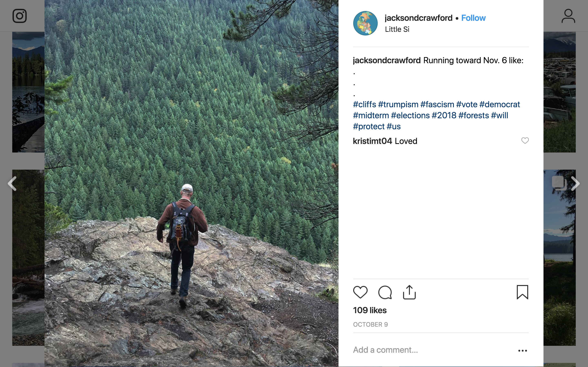Open the three-dot more options menu
The width and height of the screenshot is (588, 367).
click(x=522, y=350)
